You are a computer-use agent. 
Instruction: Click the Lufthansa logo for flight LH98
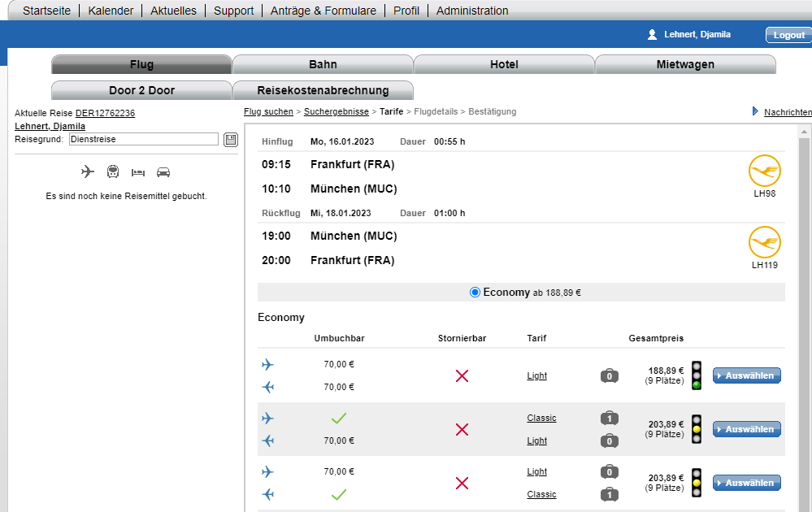764,171
